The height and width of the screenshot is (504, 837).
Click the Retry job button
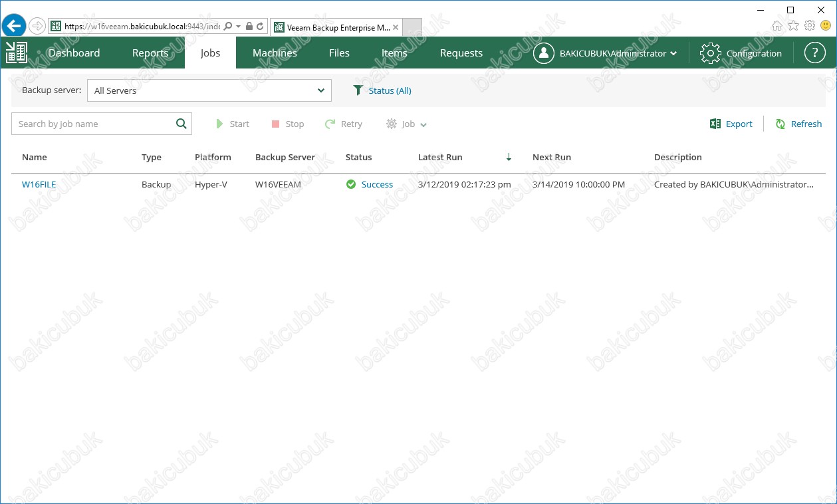click(343, 124)
